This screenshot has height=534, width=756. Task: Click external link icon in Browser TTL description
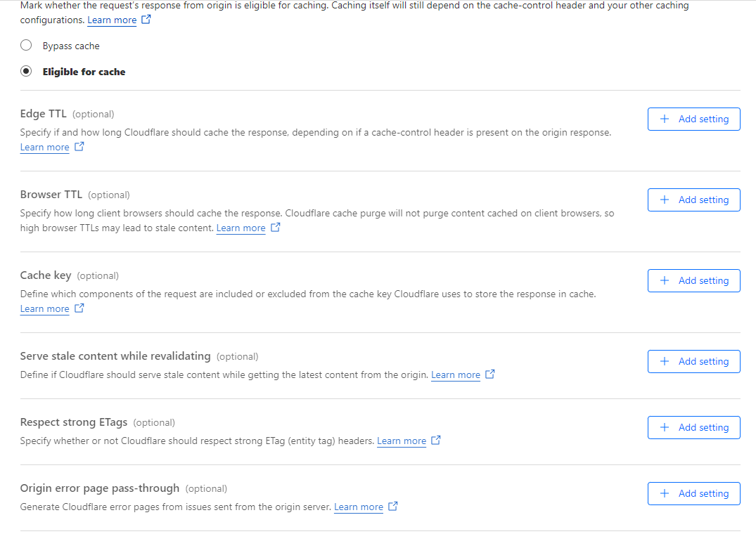coord(276,228)
